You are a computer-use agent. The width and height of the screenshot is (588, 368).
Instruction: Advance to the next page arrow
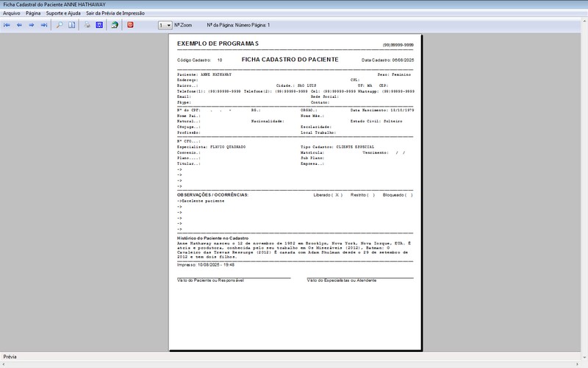tap(32, 25)
